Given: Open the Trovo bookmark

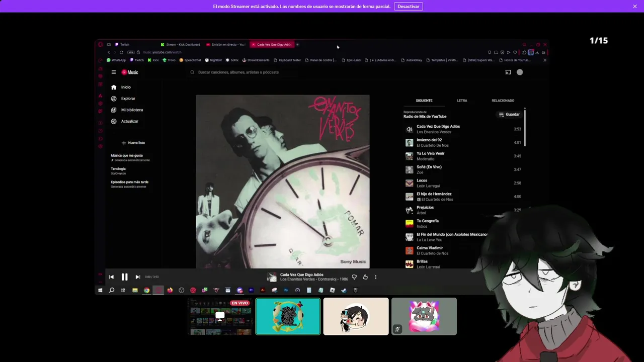Looking at the screenshot, I should [169, 60].
